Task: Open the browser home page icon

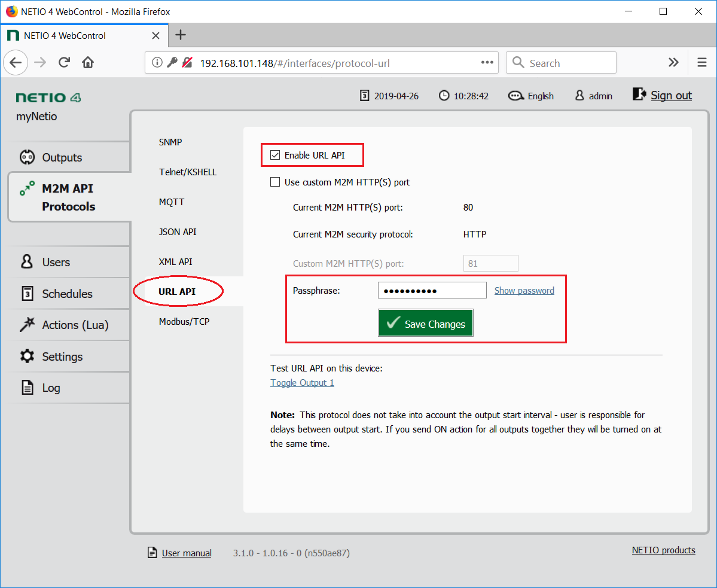Action: pyautogui.click(x=88, y=63)
